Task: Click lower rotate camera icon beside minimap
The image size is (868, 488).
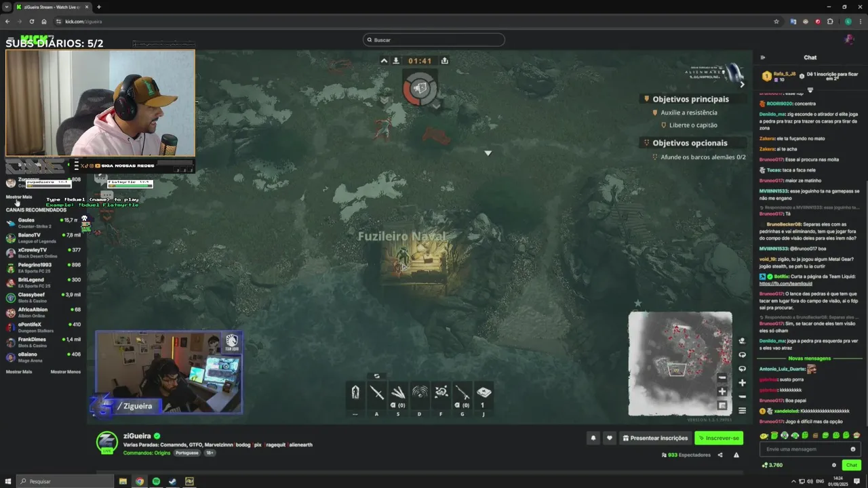Action: 742,369
